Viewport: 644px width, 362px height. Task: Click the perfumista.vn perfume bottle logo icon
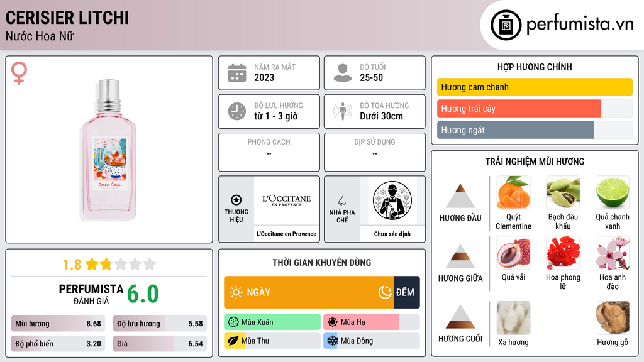click(x=506, y=25)
